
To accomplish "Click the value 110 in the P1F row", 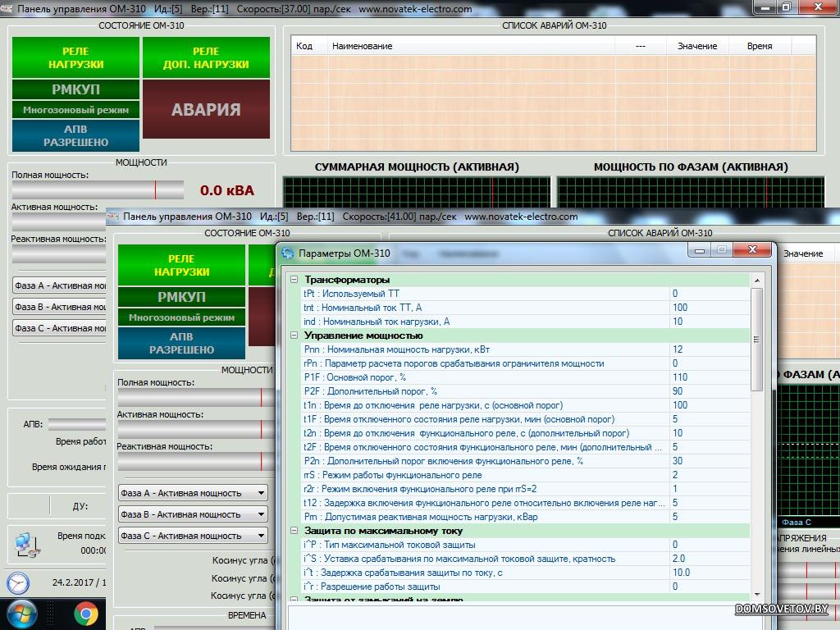I will (x=680, y=377).
